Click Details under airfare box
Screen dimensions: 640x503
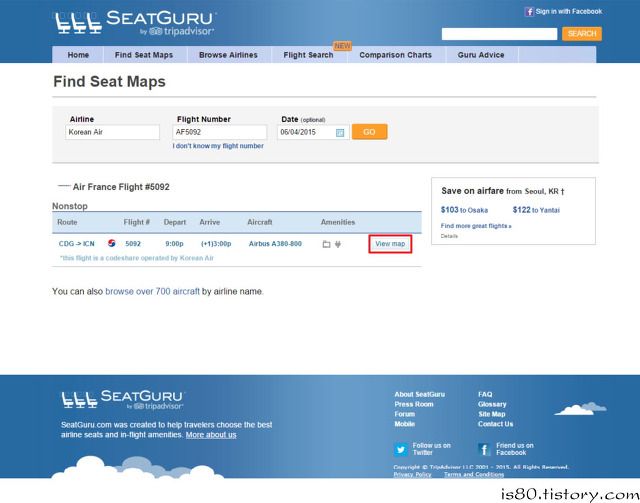(x=449, y=236)
